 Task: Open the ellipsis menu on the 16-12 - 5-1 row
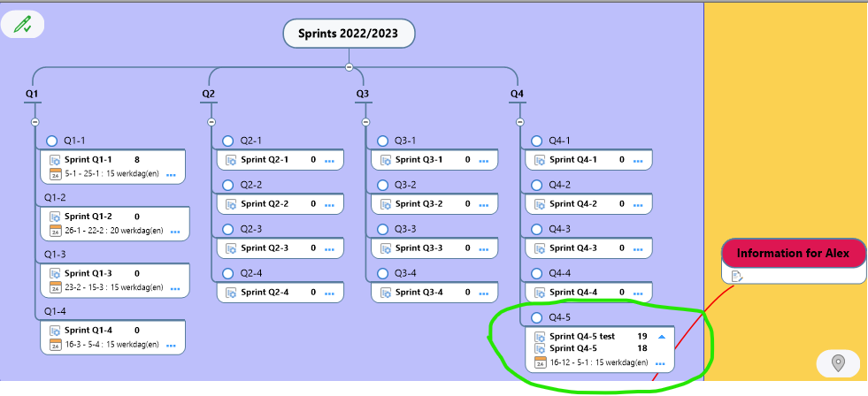click(x=660, y=364)
